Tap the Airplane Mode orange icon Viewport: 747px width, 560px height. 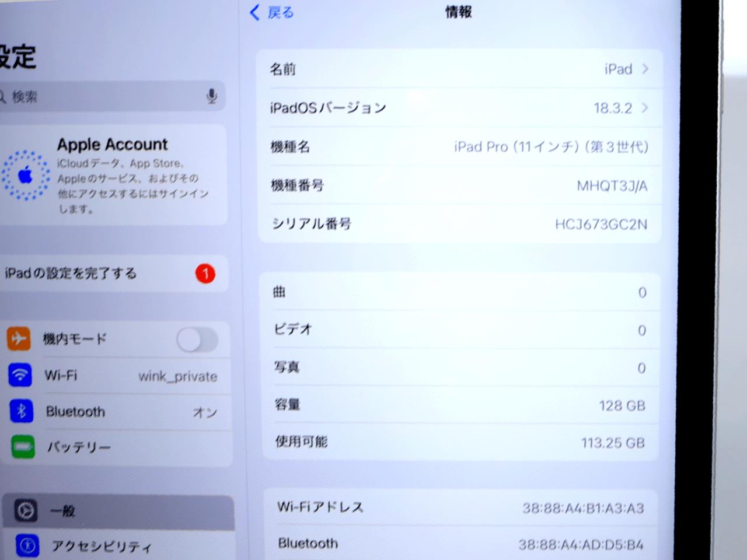(x=19, y=338)
